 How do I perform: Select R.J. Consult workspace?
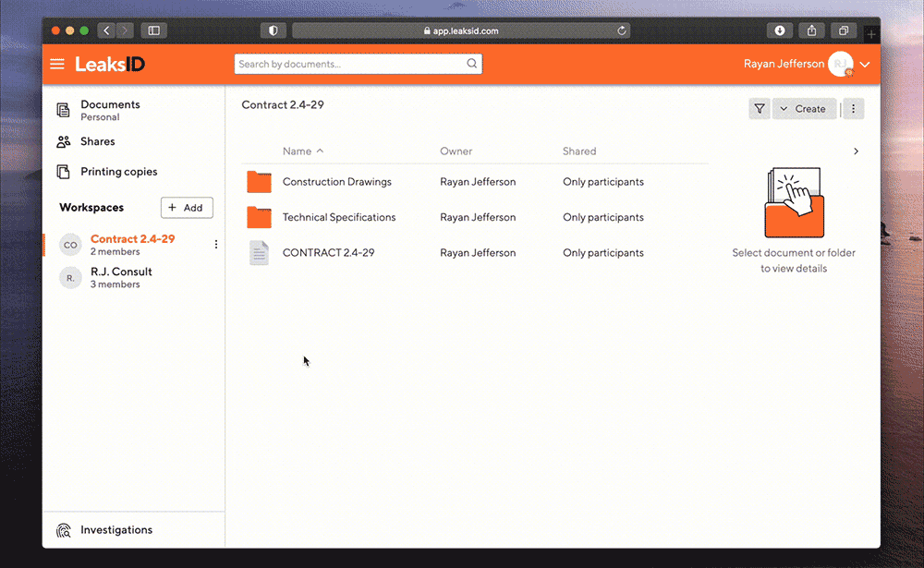(121, 277)
